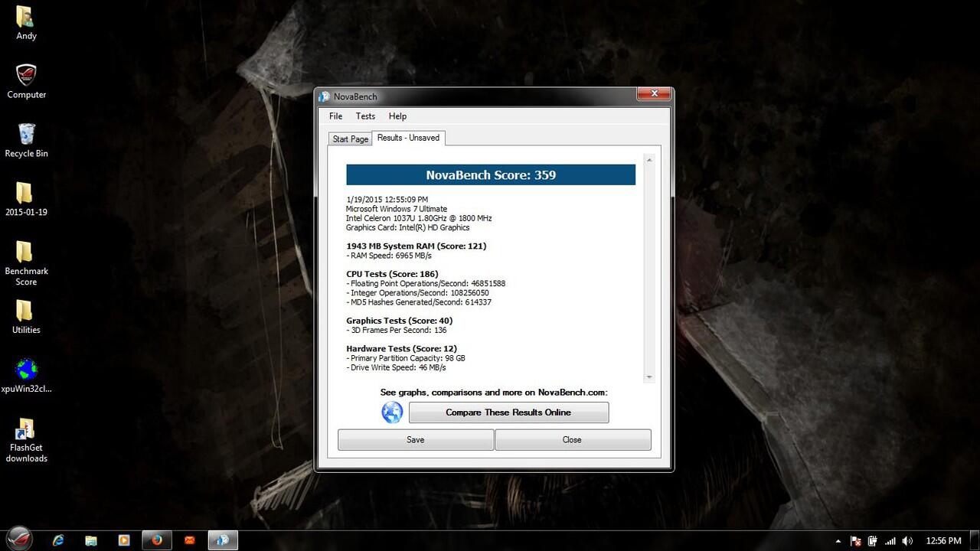
Task: Open the Tests menu
Action: tap(365, 116)
